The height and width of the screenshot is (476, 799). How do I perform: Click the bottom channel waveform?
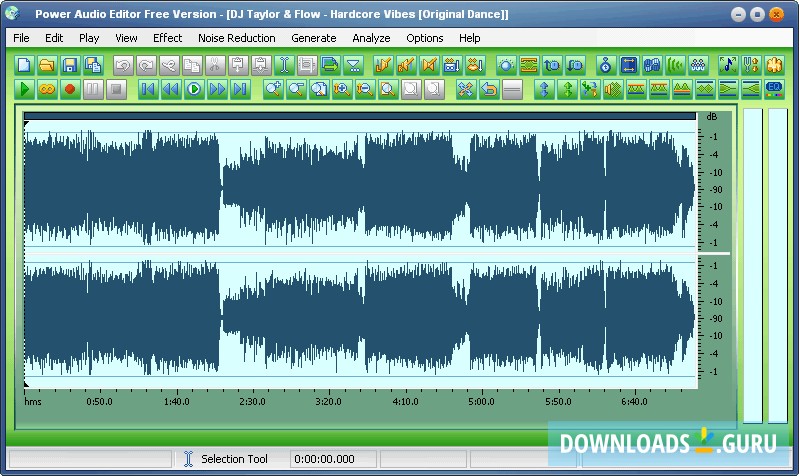[x=360, y=318]
